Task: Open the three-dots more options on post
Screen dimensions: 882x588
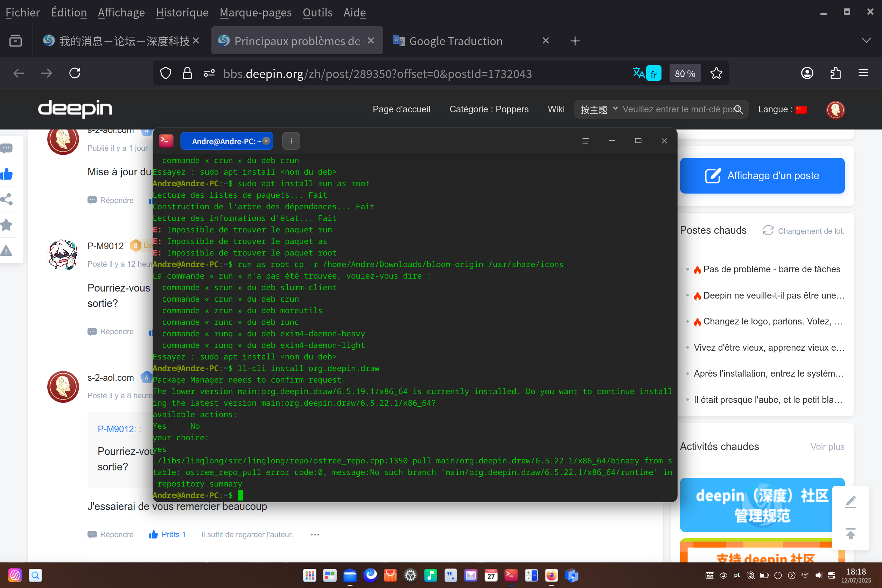Action: (315, 534)
